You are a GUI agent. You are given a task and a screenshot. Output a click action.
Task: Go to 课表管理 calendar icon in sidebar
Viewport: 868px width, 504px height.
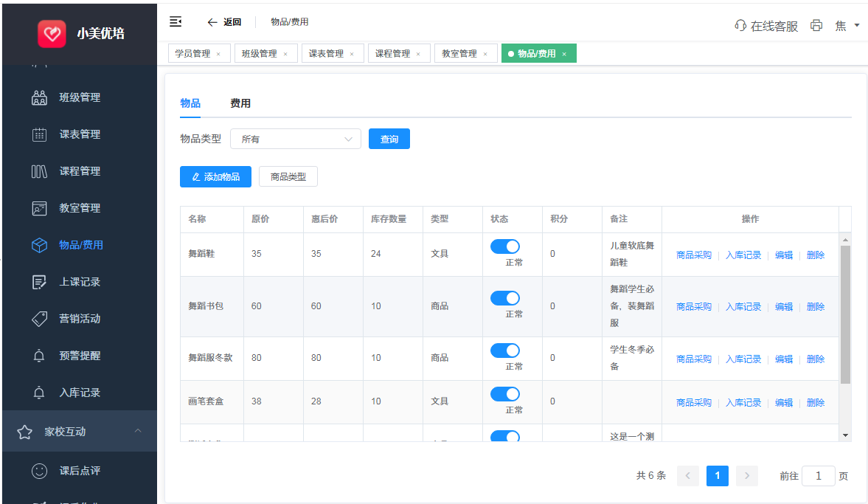[x=39, y=134]
